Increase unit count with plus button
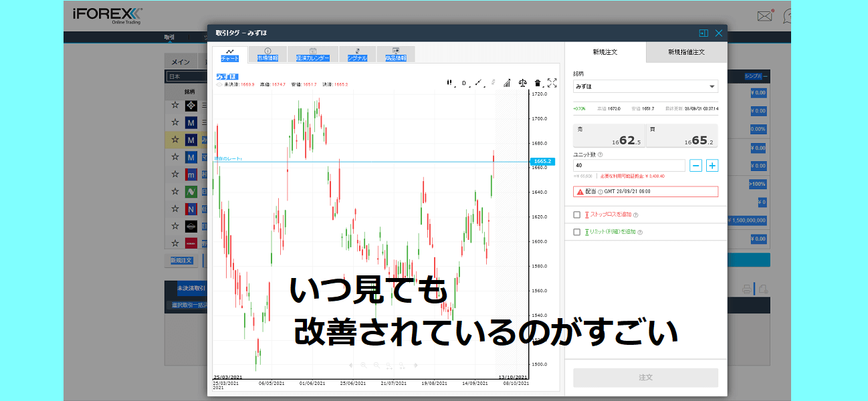 (x=712, y=165)
